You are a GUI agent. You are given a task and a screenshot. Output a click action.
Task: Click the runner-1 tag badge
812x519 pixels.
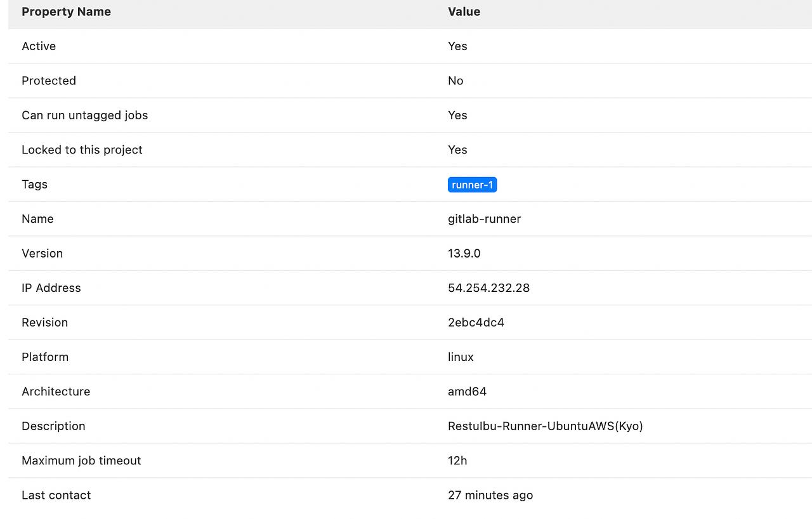(472, 184)
